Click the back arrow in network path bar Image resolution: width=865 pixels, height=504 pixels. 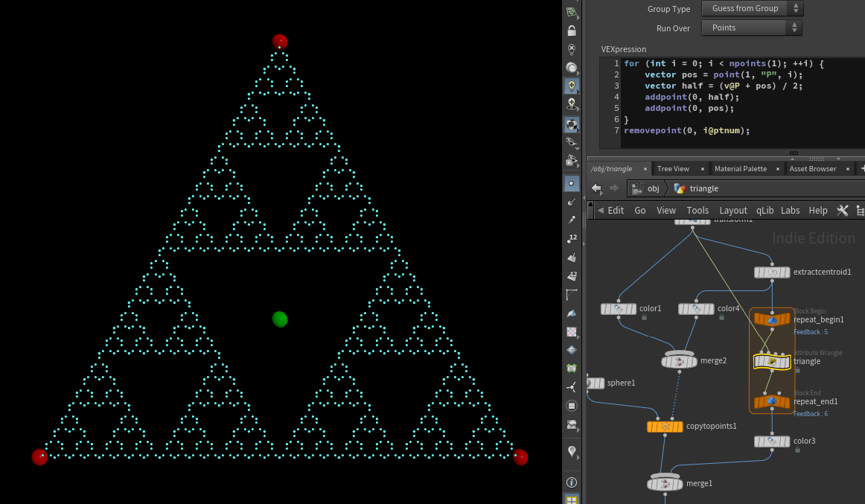(x=596, y=188)
